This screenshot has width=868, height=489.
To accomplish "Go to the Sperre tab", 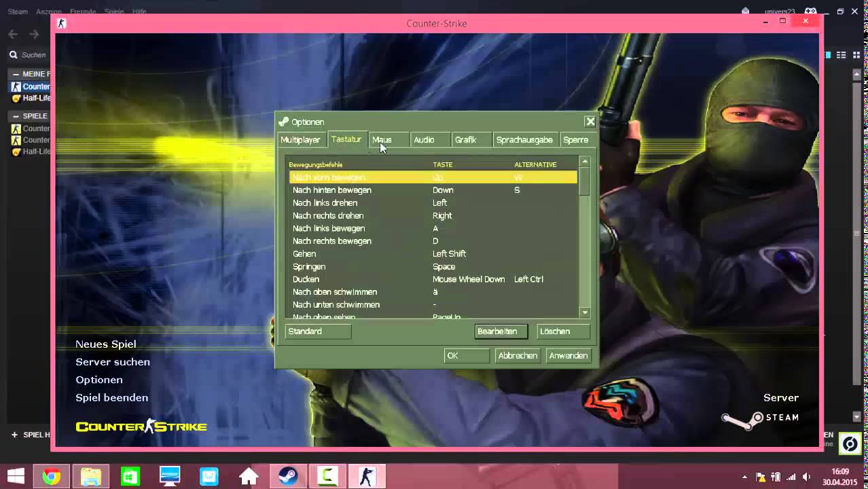I will (578, 140).
